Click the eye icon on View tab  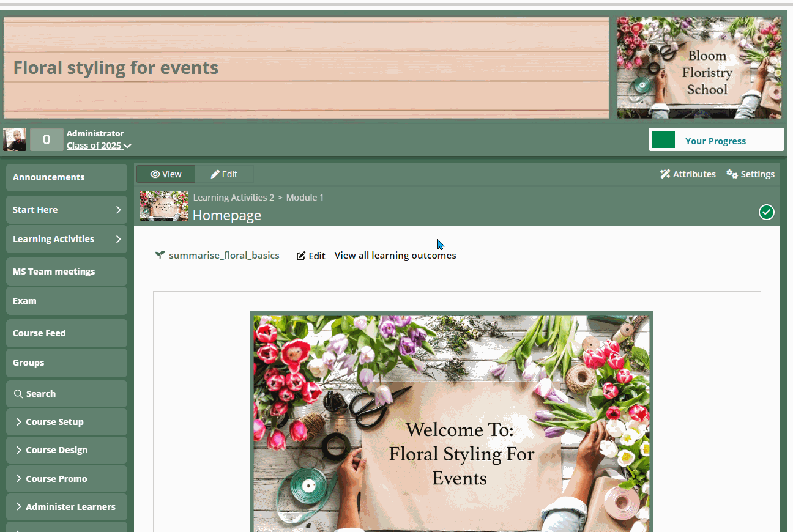(x=155, y=174)
